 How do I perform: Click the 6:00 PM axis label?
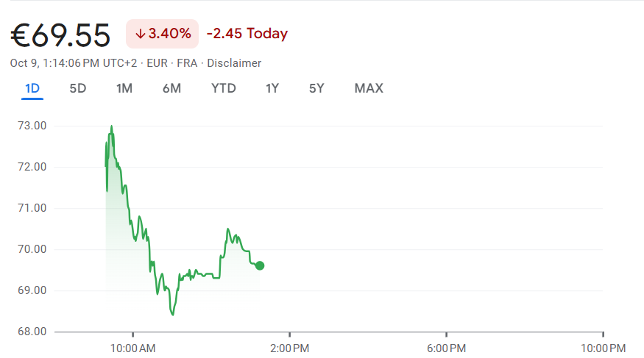tap(447, 347)
